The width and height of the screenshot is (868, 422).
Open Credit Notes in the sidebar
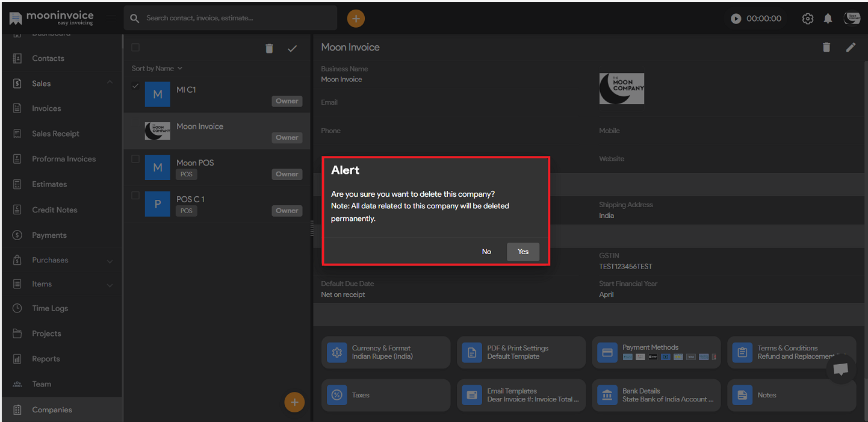point(55,209)
